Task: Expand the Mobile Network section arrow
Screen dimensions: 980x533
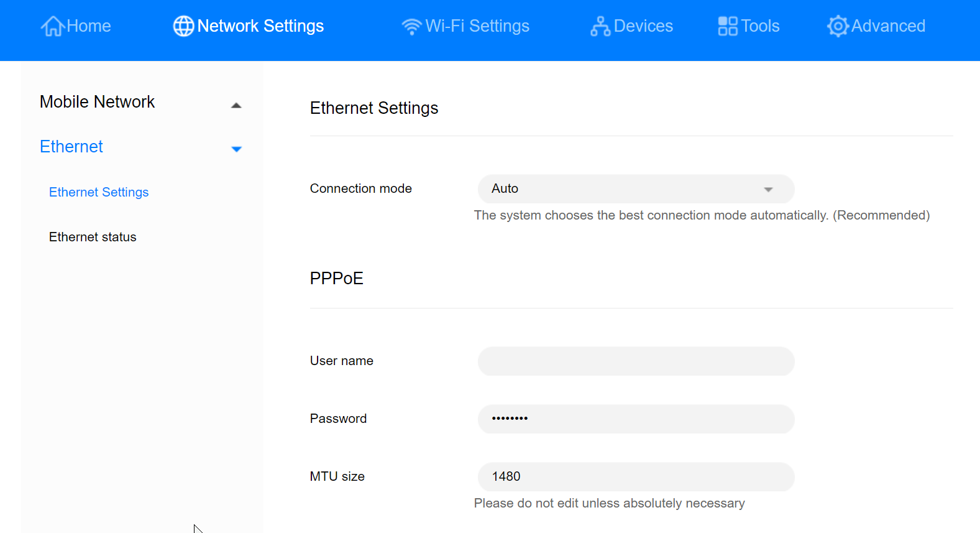Action: point(236,105)
